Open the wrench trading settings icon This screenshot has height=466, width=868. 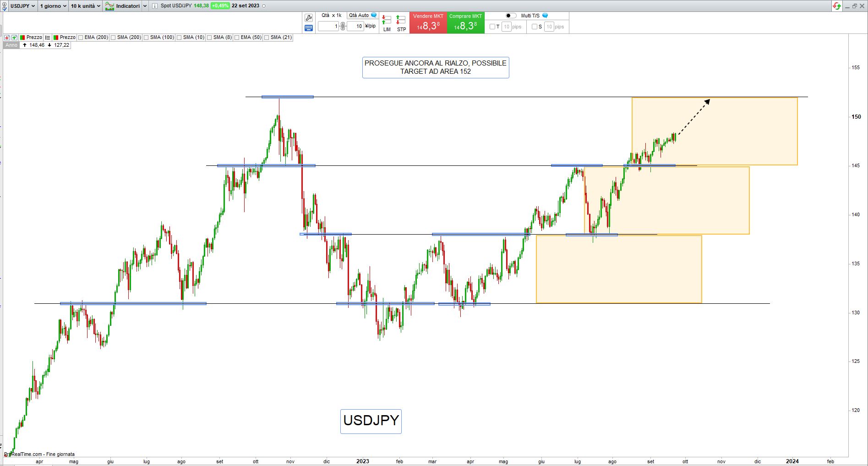click(309, 18)
